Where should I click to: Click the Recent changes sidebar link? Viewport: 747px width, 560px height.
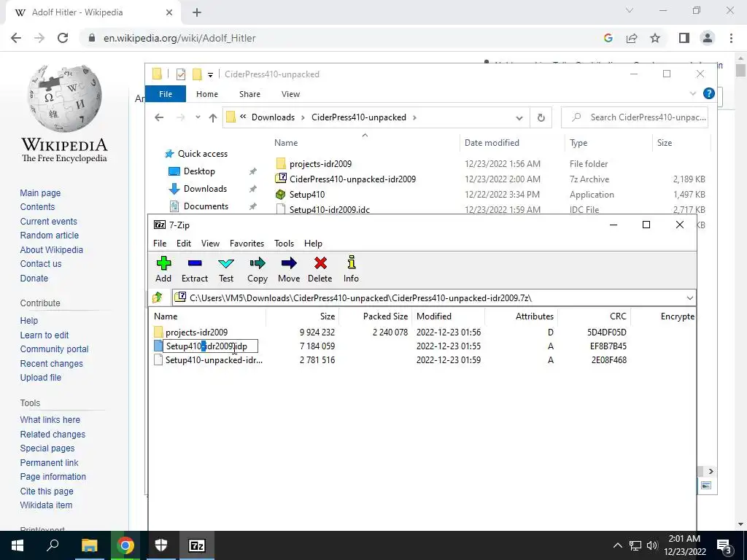click(x=52, y=363)
